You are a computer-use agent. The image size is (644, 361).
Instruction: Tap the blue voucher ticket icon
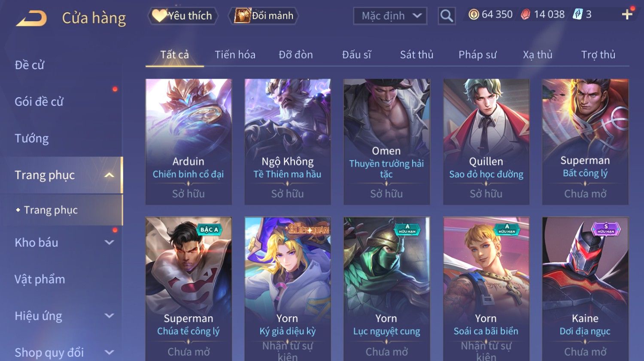coord(577,15)
